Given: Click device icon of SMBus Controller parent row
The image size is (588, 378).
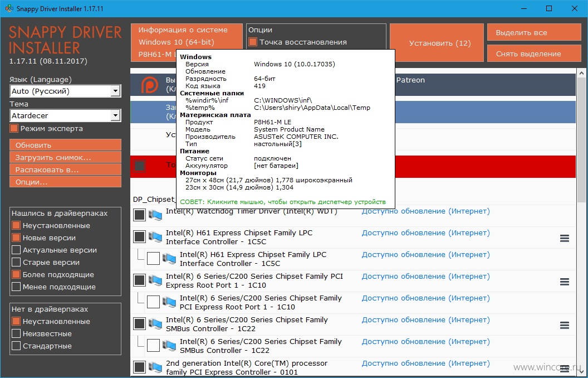Looking at the screenshot, I should click(x=155, y=324).
